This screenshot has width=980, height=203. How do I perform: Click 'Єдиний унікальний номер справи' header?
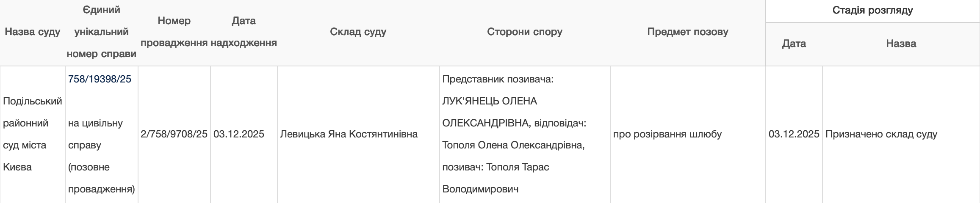pos(101,32)
